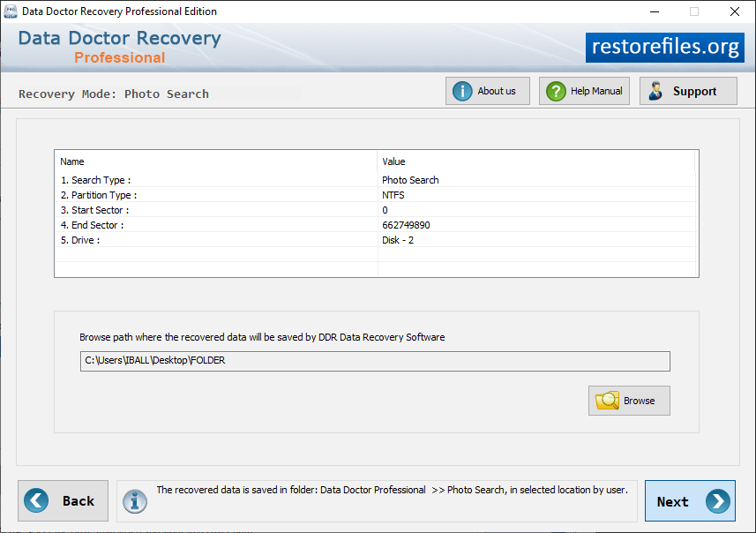
Task: Select the '5. Drive :' row
Action: (x=376, y=240)
